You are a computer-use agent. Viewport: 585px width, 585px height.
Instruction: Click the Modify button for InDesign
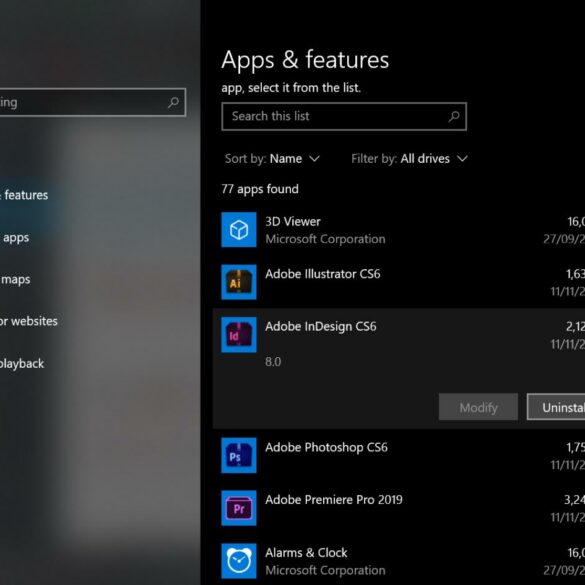[478, 407]
